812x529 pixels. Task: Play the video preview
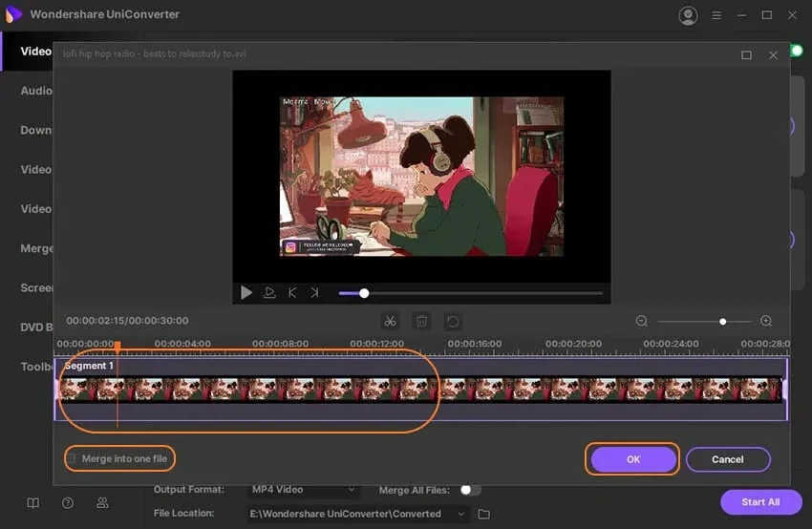[246, 293]
